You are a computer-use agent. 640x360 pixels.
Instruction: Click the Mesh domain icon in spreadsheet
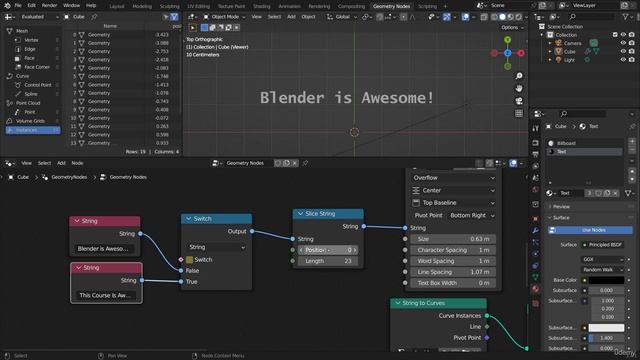tap(9, 31)
